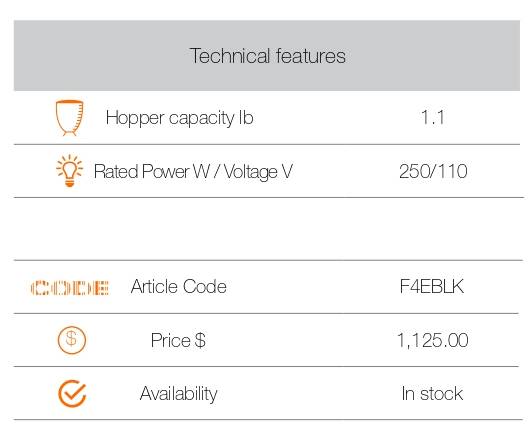Click the Article Code label
This screenshot has width=531, height=438.
click(178, 286)
